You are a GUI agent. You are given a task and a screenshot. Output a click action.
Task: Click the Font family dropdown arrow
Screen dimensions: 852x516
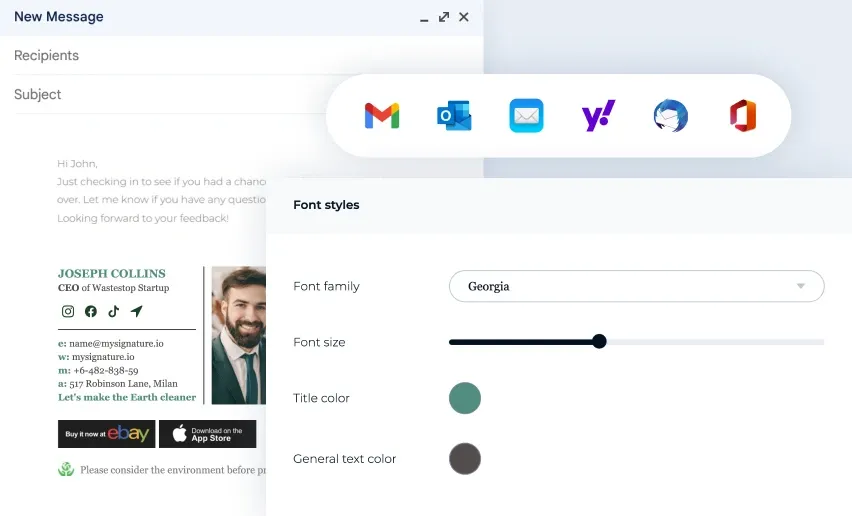pyautogui.click(x=800, y=286)
